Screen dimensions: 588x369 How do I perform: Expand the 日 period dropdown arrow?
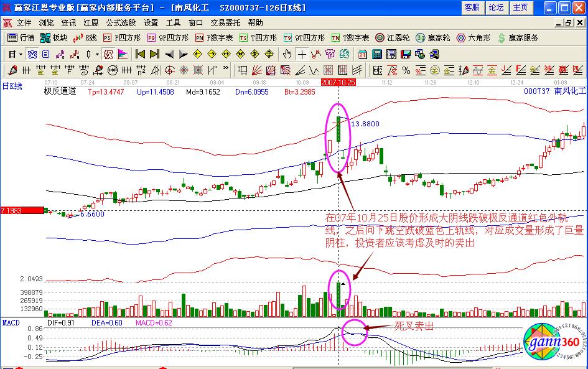pyautogui.click(x=21, y=54)
